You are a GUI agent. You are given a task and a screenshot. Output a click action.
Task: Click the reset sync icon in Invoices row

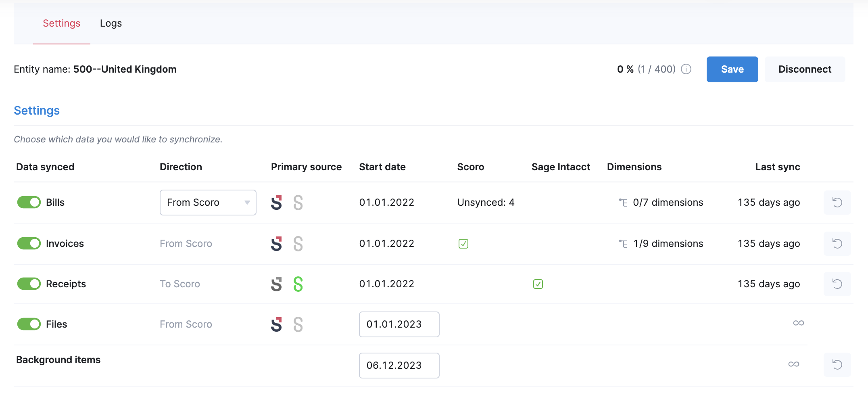(x=837, y=244)
